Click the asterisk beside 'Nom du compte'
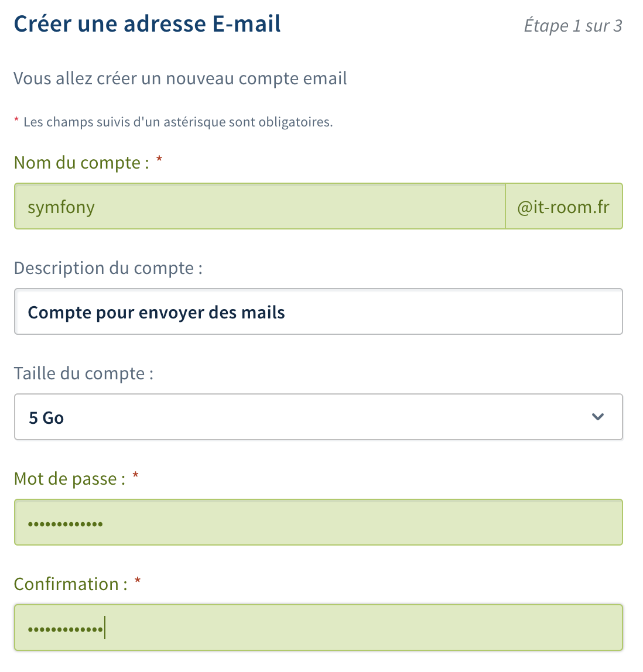 159,159
